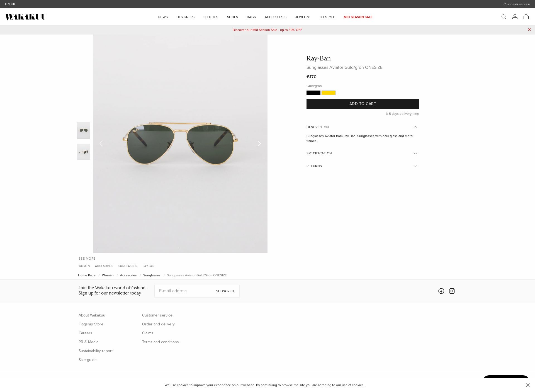Open Sustainability report footer link
The image size is (535, 392).
coord(96,351)
